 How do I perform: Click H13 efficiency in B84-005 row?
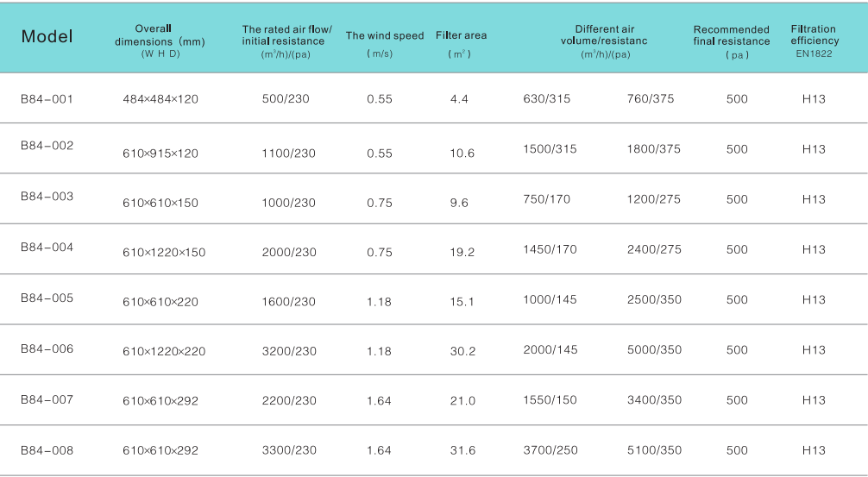pyautogui.click(x=814, y=300)
